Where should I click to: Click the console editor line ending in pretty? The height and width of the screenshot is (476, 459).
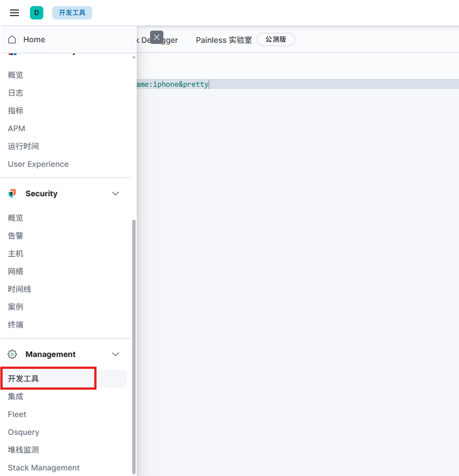pyautogui.click(x=178, y=85)
